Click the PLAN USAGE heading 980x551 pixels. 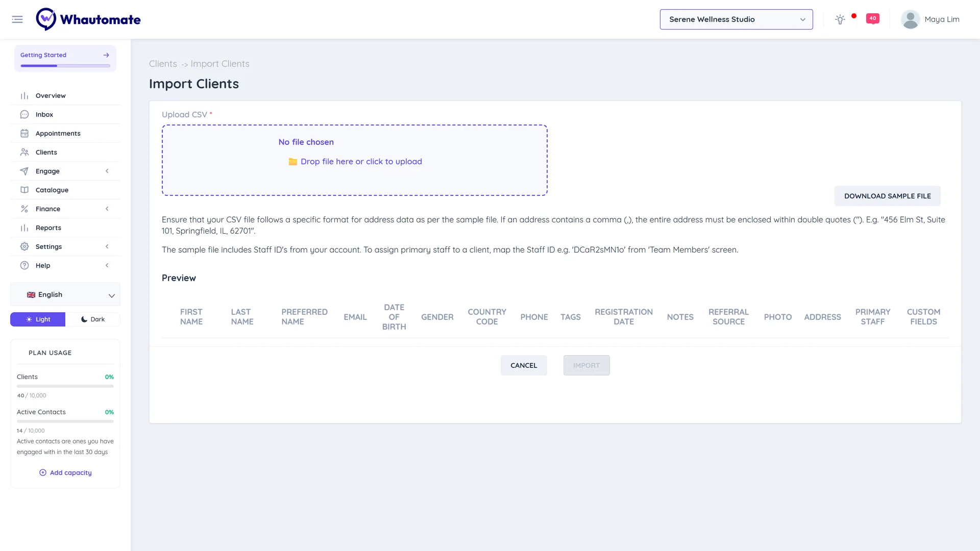(50, 353)
